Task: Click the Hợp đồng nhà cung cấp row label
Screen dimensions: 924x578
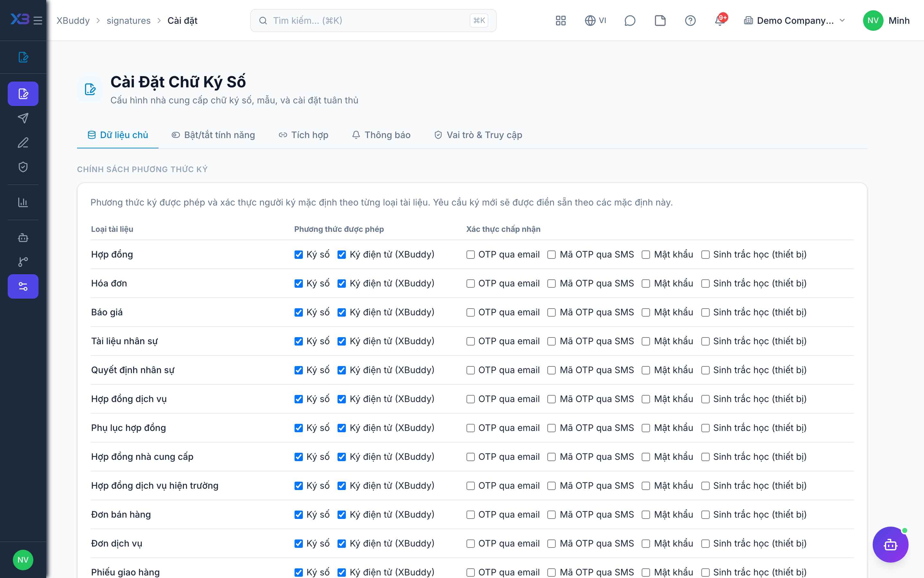Action: (142, 457)
